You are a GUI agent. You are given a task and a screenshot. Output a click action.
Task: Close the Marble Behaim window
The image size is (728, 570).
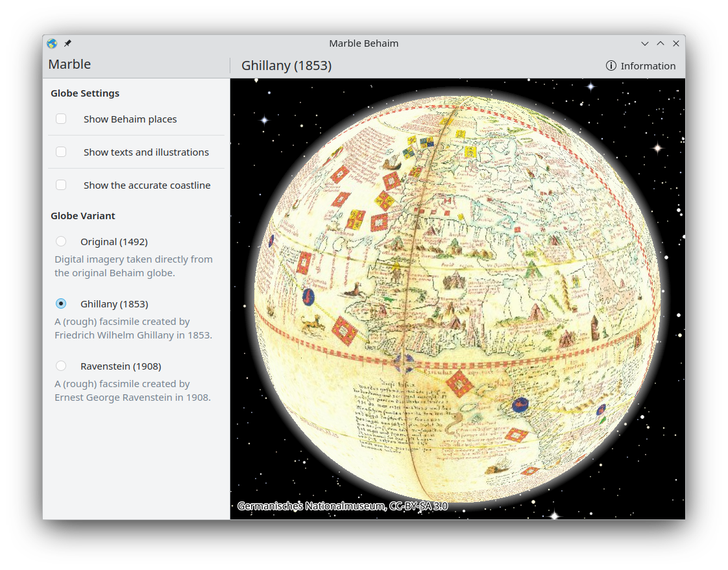pyautogui.click(x=675, y=43)
